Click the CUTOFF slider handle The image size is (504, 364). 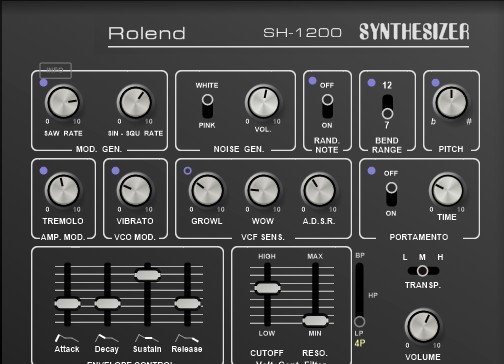click(x=267, y=288)
